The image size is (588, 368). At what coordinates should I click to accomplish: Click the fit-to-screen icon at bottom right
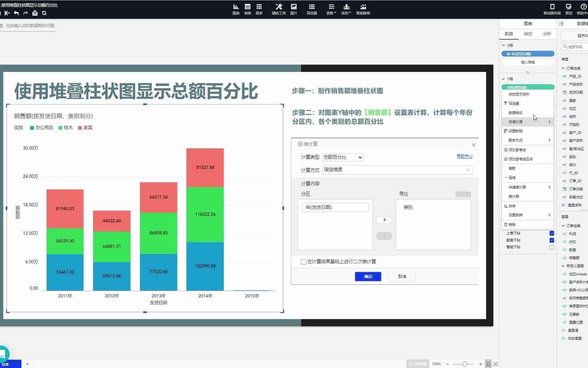[x=495, y=364]
